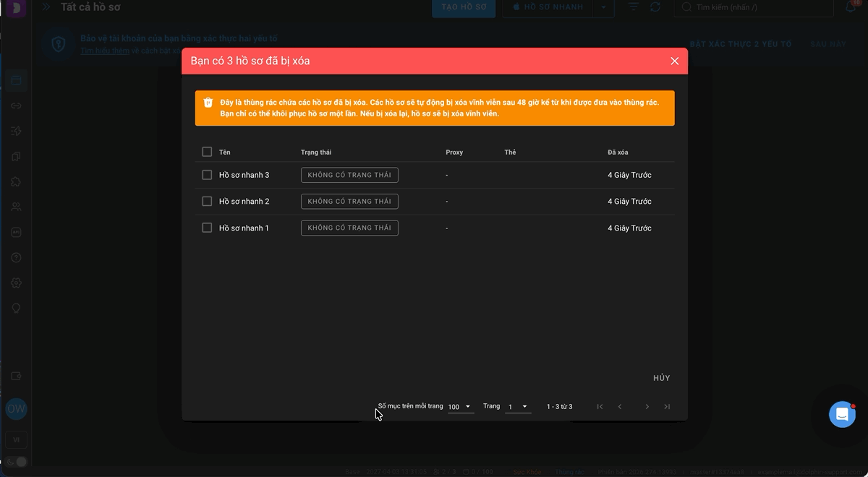Go to previous page arrow
The height and width of the screenshot is (477, 868).
(620, 407)
